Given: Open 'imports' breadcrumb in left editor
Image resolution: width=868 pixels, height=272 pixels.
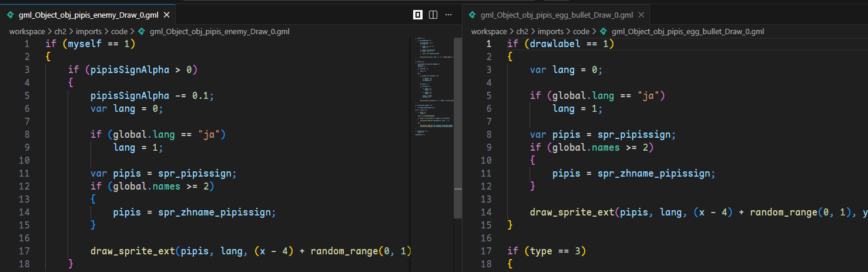Looking at the screenshot, I should [90, 31].
